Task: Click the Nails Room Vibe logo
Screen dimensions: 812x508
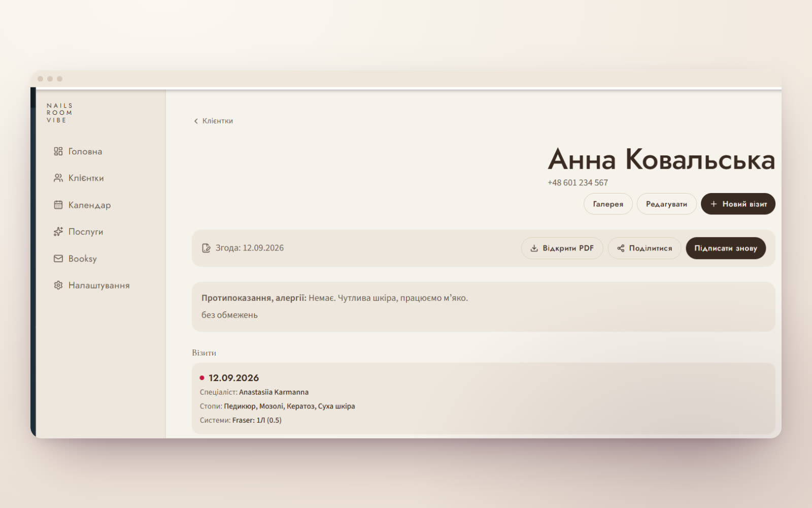Action: click(x=59, y=113)
